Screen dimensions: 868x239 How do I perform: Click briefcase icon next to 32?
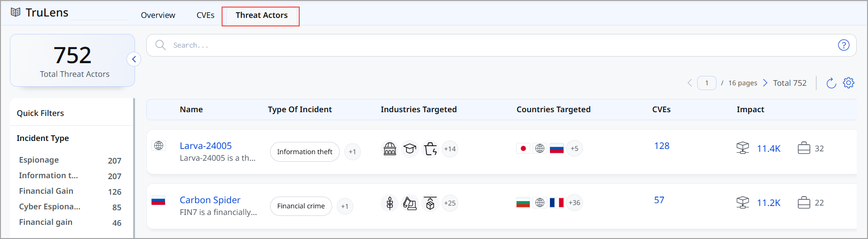coord(804,148)
